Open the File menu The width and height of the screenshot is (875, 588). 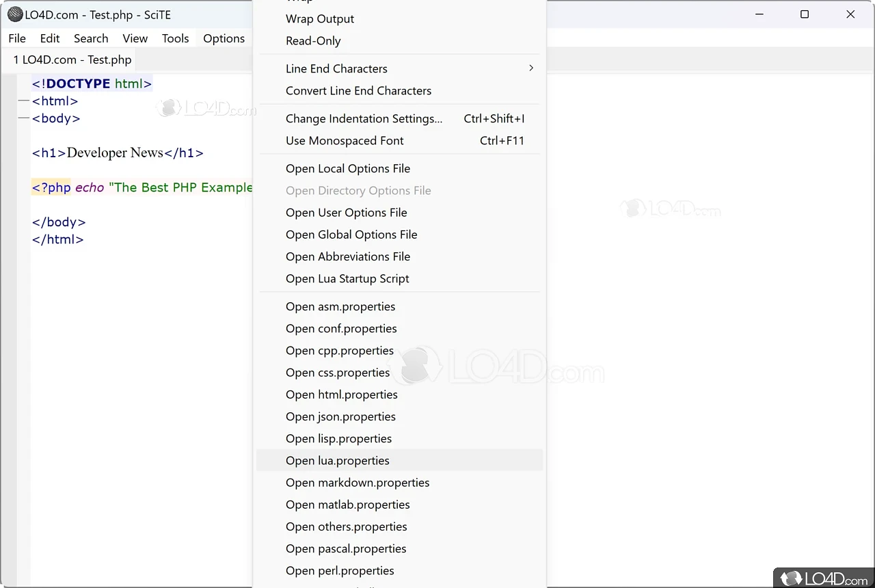point(17,38)
